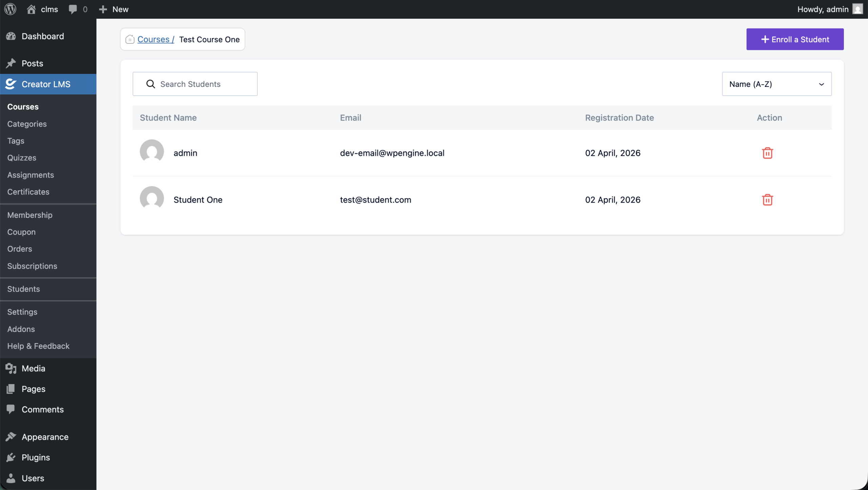Select the Dashboard menu item
Screen dimensions: 868x490
tap(42, 36)
